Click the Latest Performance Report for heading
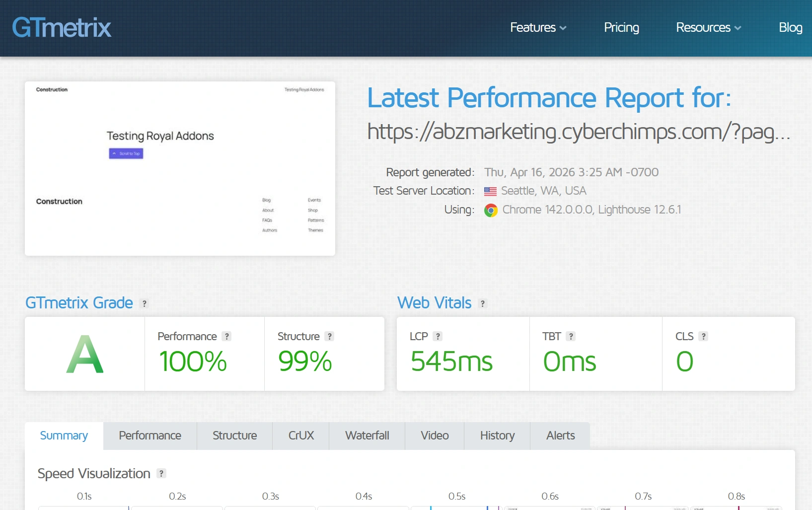 pyautogui.click(x=549, y=98)
